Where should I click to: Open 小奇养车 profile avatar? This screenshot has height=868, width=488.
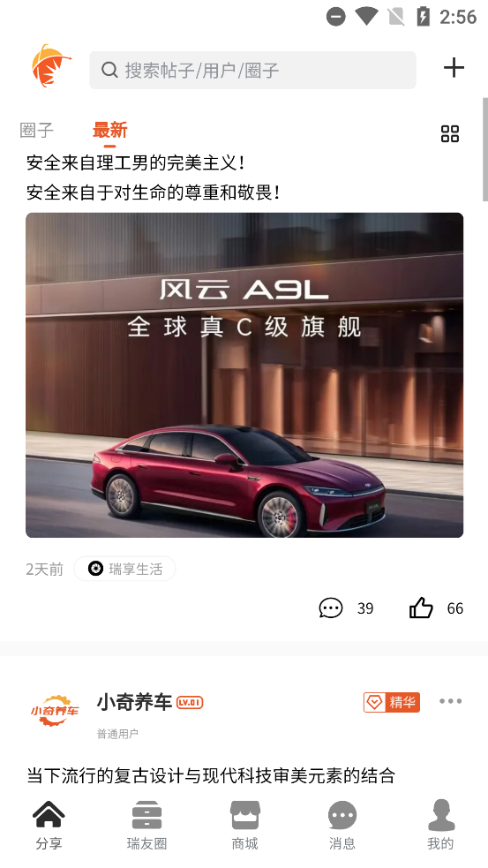coord(54,711)
